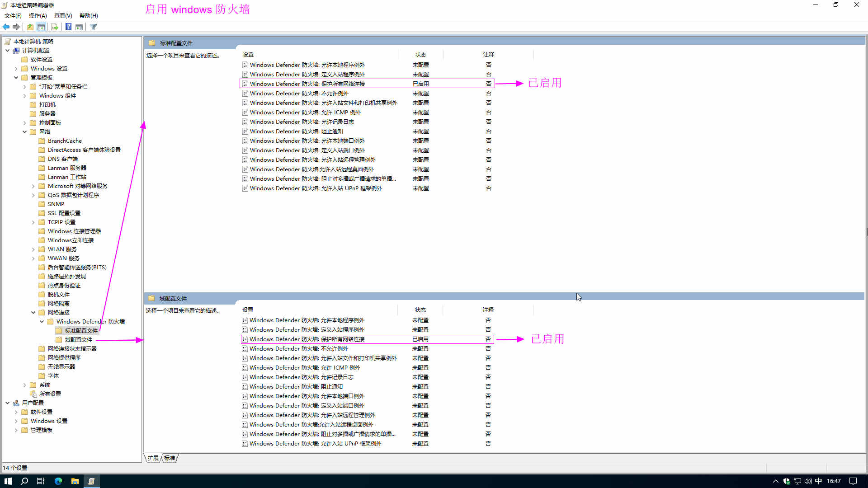Select the 域配置文件 tree item

79,339
